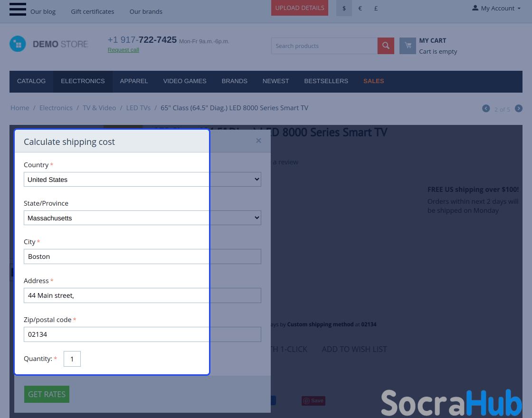Open the shopping cart icon
Viewport: 532px width, 418px height.
(408, 46)
